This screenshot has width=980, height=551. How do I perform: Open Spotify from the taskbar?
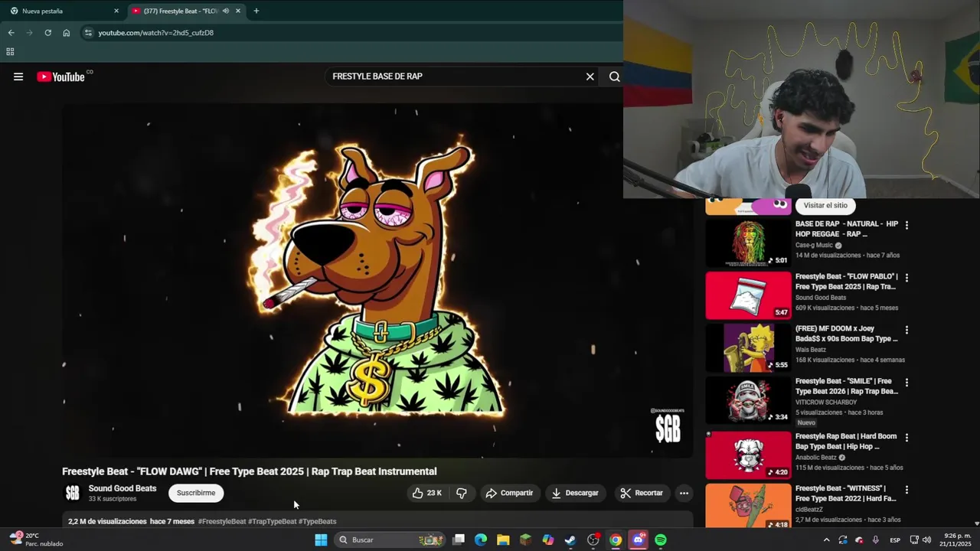pyautogui.click(x=661, y=540)
